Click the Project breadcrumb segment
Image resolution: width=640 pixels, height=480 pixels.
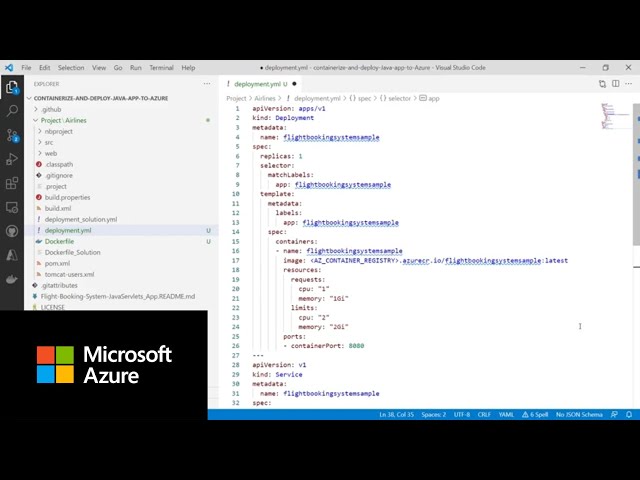[x=236, y=98]
